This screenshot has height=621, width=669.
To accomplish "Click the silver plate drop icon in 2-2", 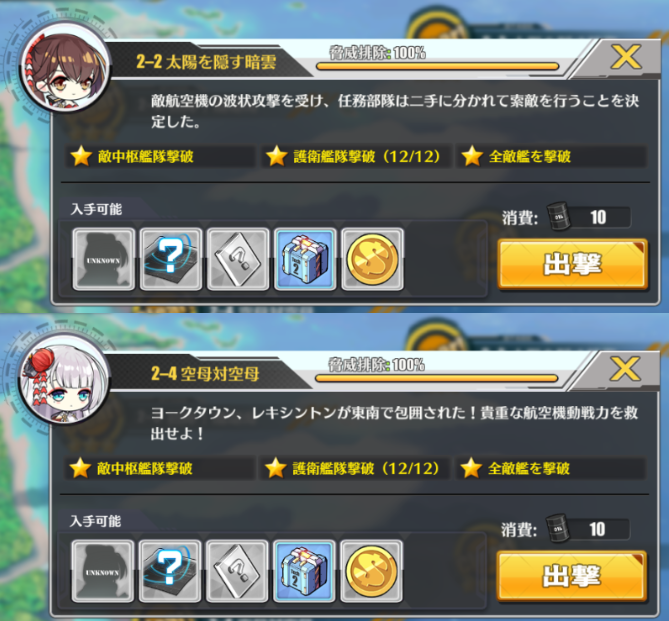I will click(x=238, y=259).
